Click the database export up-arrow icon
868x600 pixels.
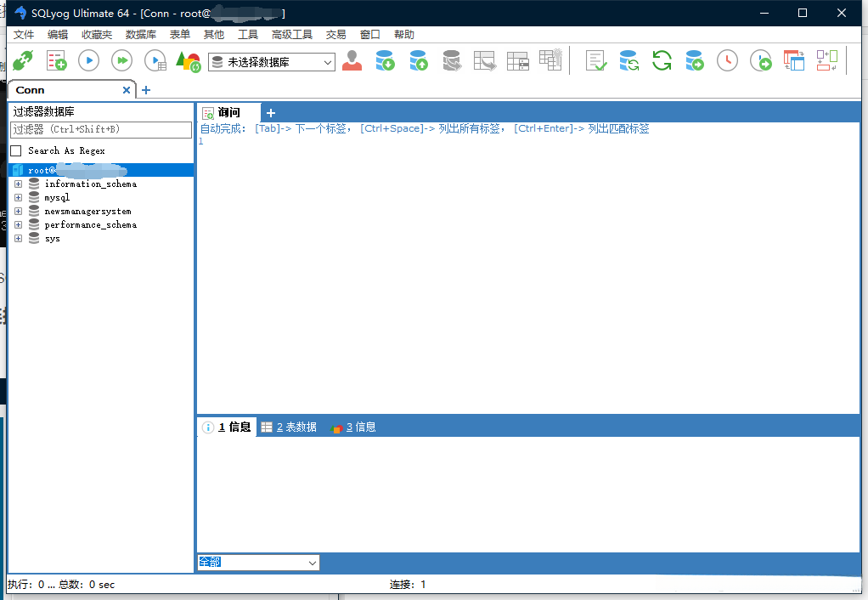419,60
